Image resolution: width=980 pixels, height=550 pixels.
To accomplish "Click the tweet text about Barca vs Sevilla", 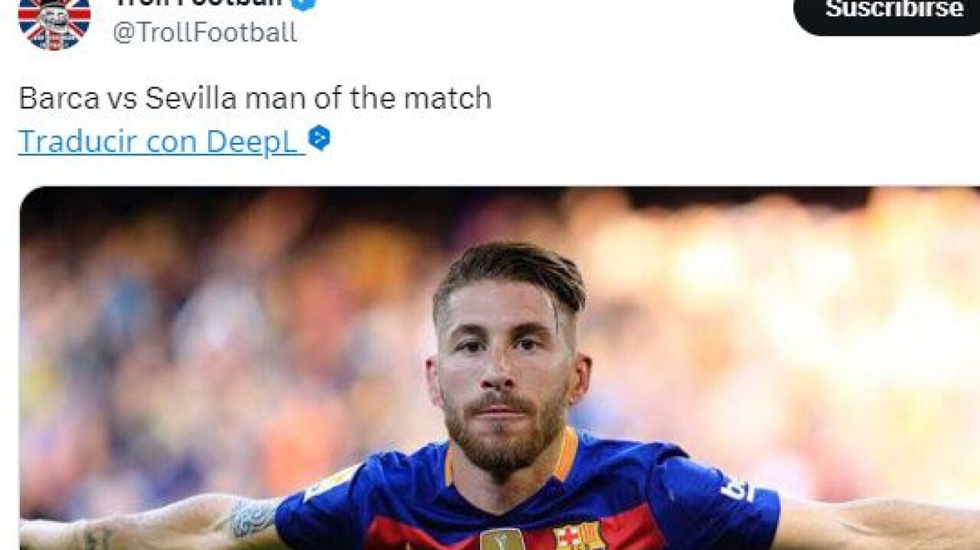I will click(253, 97).
